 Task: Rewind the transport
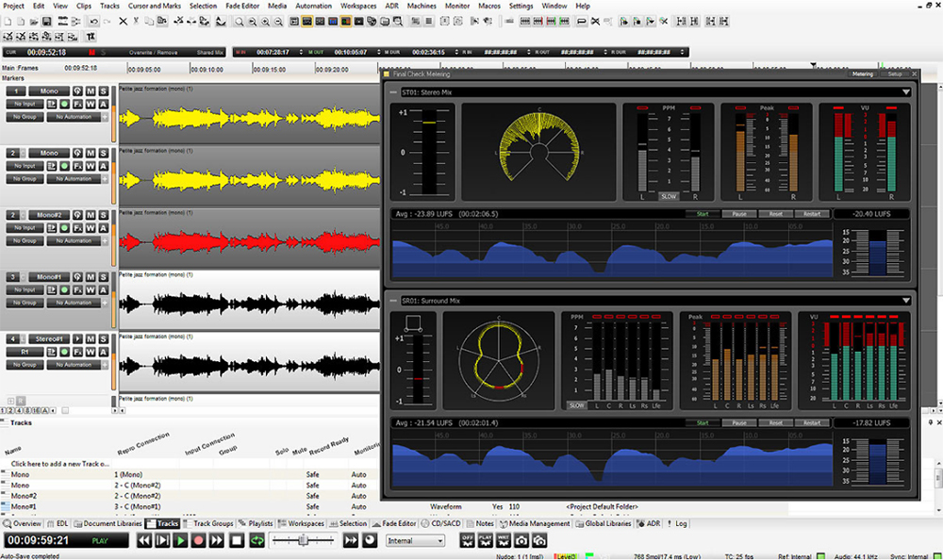[144, 540]
